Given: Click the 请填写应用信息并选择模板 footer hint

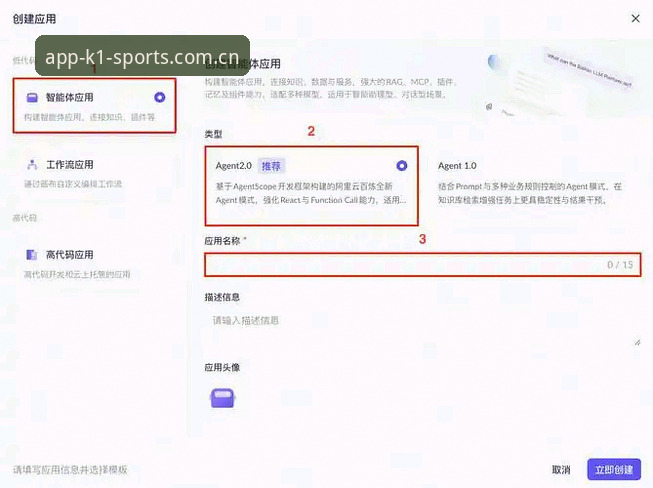Looking at the screenshot, I should 70,470.
